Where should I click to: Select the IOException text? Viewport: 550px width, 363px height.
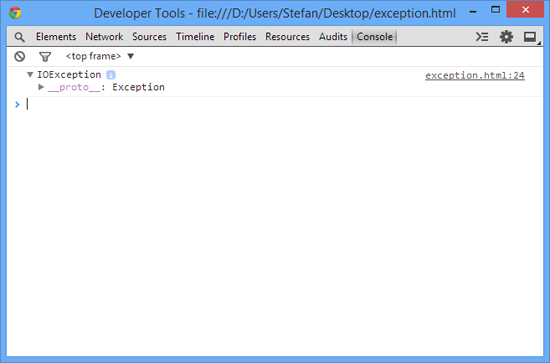pos(69,75)
